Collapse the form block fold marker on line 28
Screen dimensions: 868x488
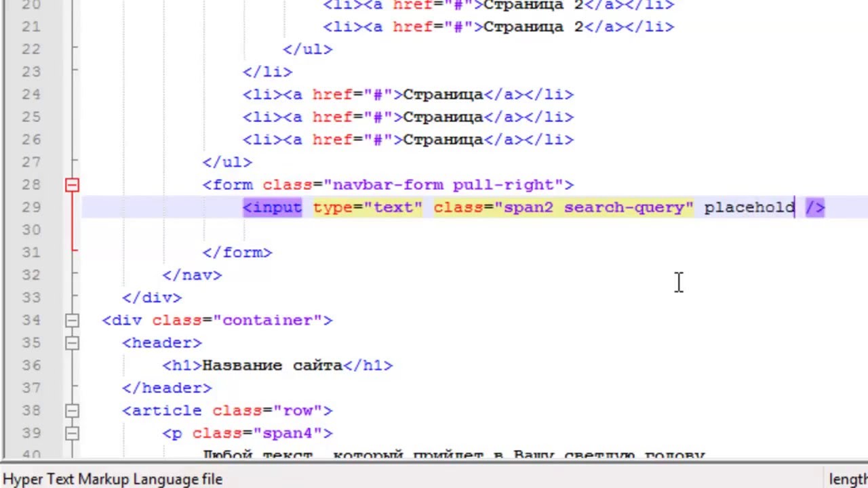pyautogui.click(x=72, y=185)
